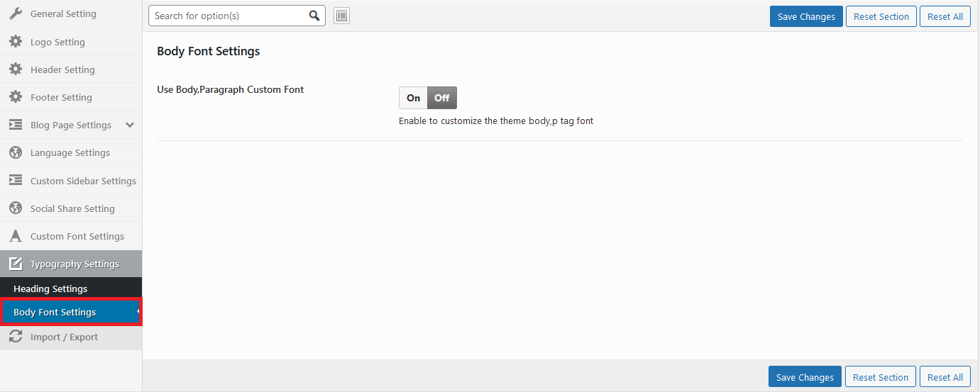Viewport: 980px width, 392px height.
Task: Switch the custom font toggle to Off
Action: click(442, 98)
